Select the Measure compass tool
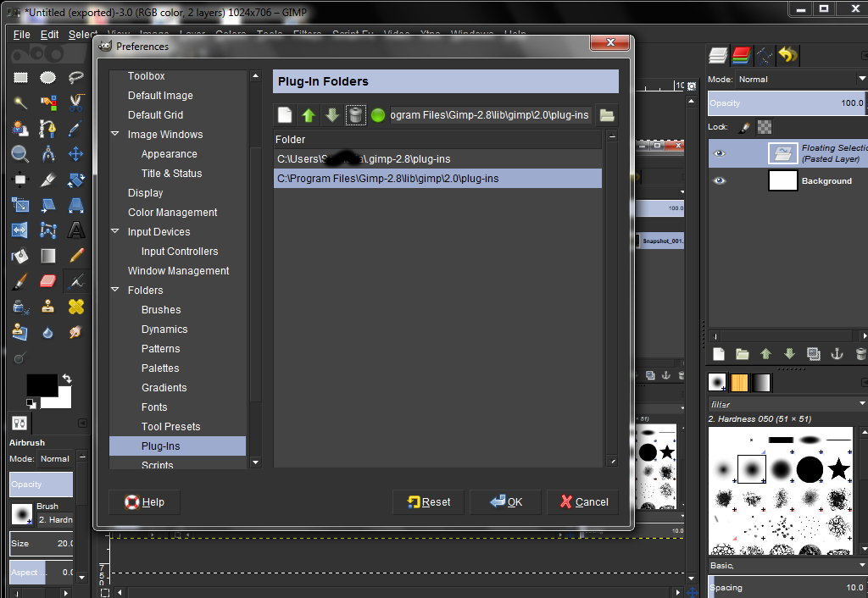The image size is (868, 598). pos(48,154)
